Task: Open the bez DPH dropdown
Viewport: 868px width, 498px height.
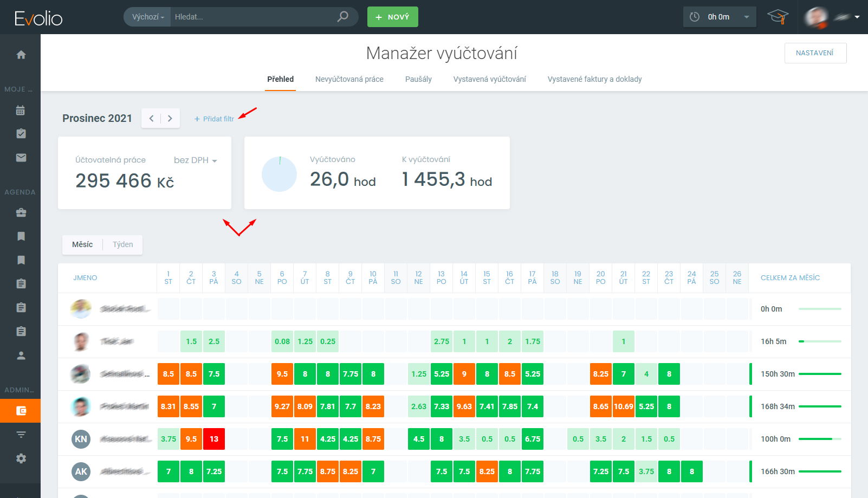Action: point(195,160)
